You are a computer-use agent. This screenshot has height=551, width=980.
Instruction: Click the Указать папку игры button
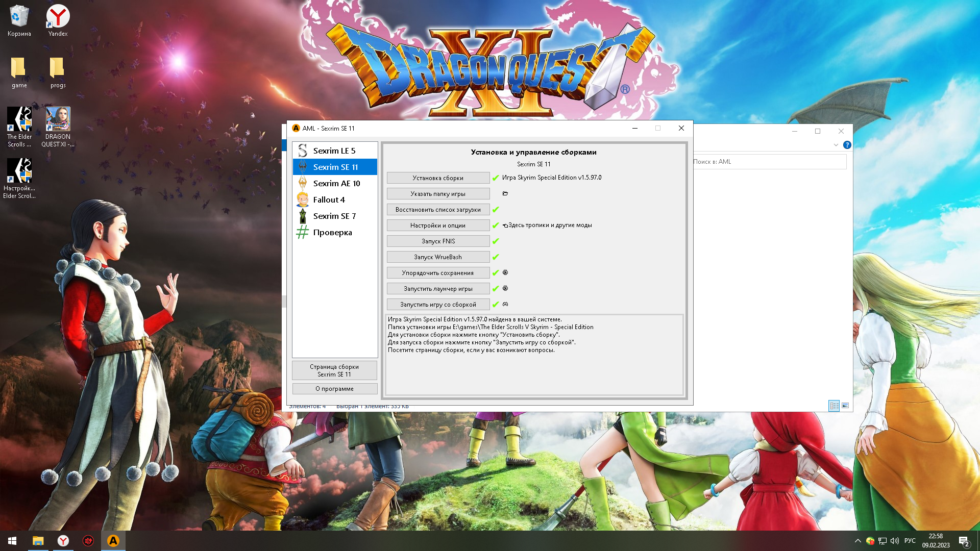(438, 193)
